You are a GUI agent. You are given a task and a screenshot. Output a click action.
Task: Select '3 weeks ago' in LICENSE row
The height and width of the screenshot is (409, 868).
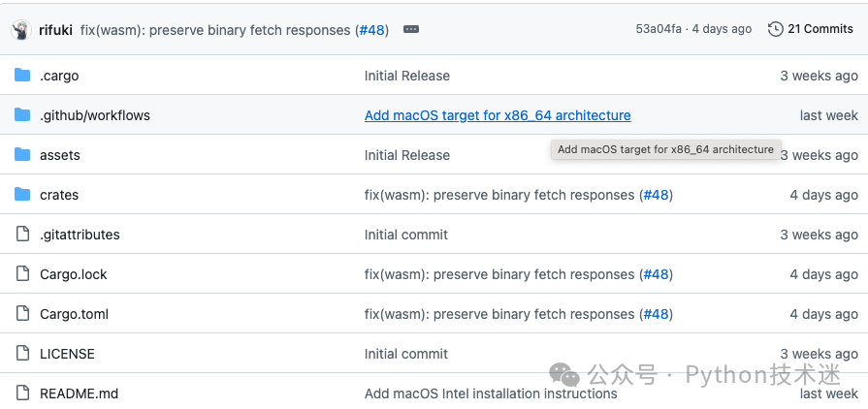pyautogui.click(x=820, y=354)
